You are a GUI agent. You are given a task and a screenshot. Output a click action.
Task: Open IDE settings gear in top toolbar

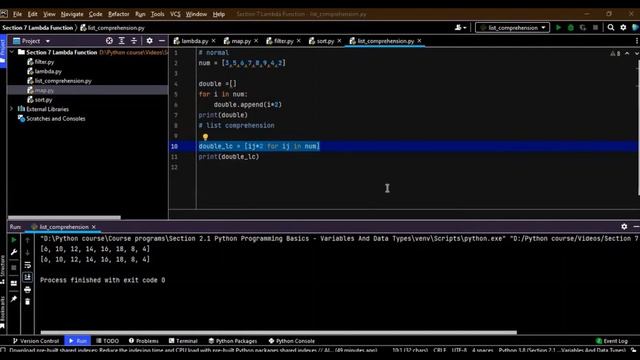click(x=623, y=28)
